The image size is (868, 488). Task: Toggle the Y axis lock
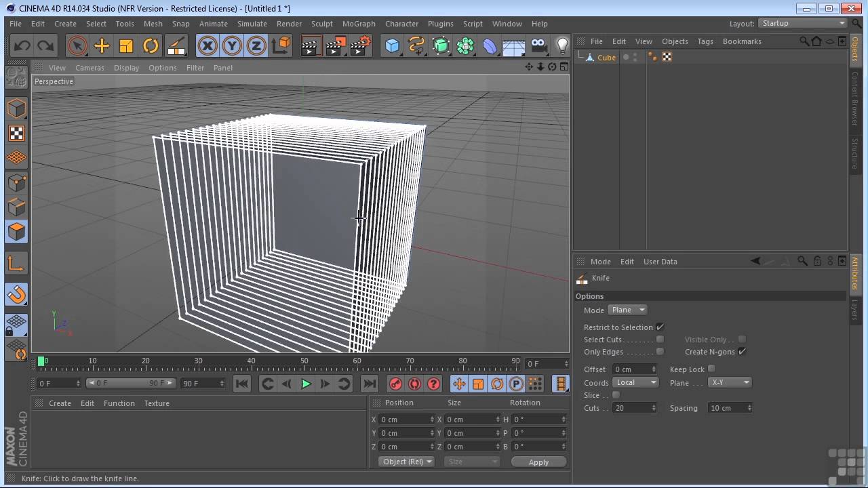[232, 45]
